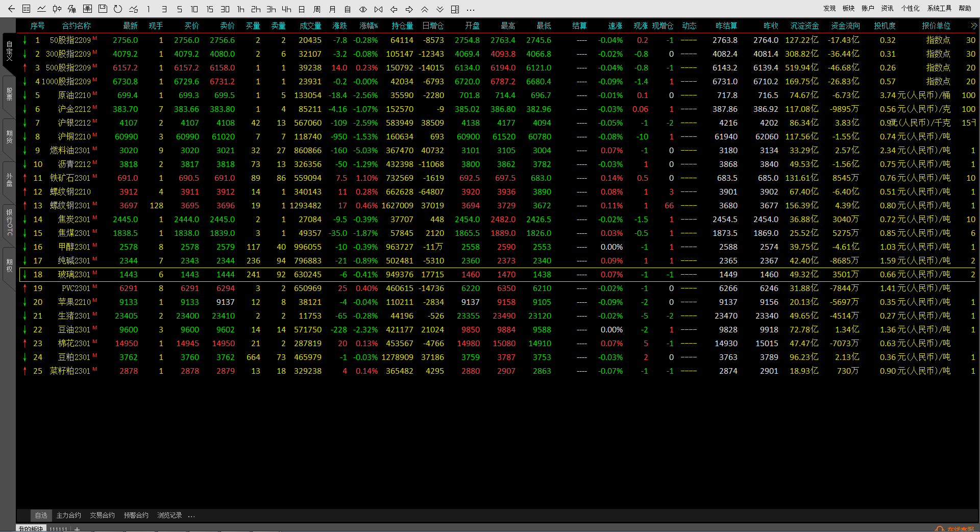980x532 pixels.
Task: Sort by the 成交量 column header
Action: (x=310, y=26)
